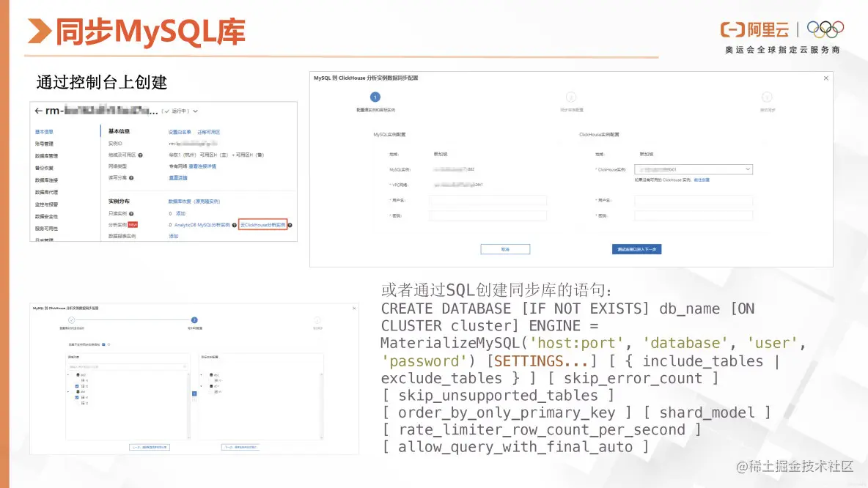
Task: Open 数据安全性 in the sidebar
Action: tap(46, 216)
